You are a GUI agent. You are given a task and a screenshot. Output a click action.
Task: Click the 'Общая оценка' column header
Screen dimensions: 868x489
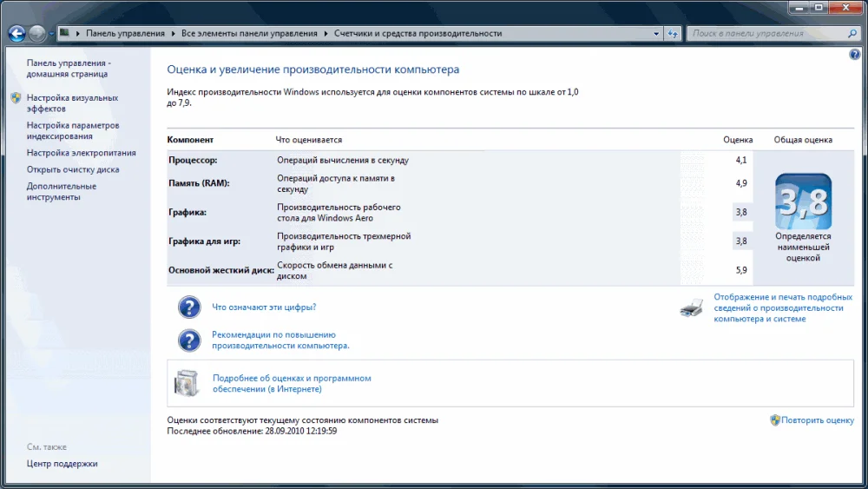coord(803,140)
